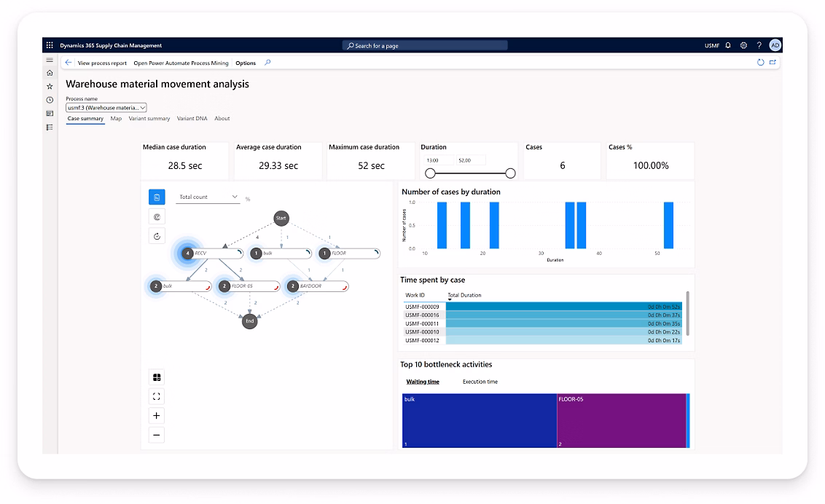
Task: Refresh the page with the reload icon
Action: [x=760, y=63]
